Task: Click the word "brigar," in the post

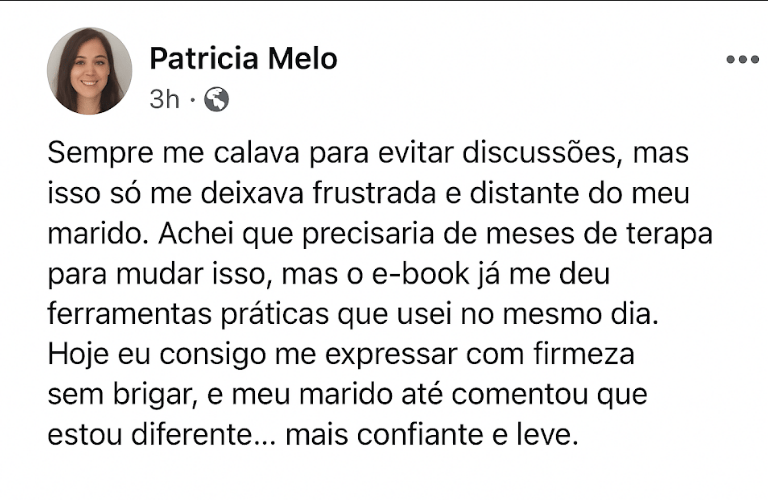Action: coord(156,396)
